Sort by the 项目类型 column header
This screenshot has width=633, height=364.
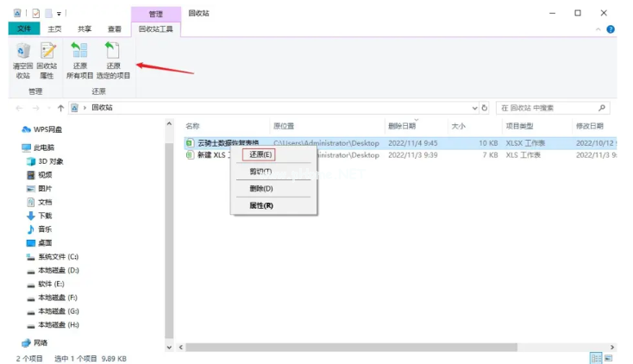point(519,126)
